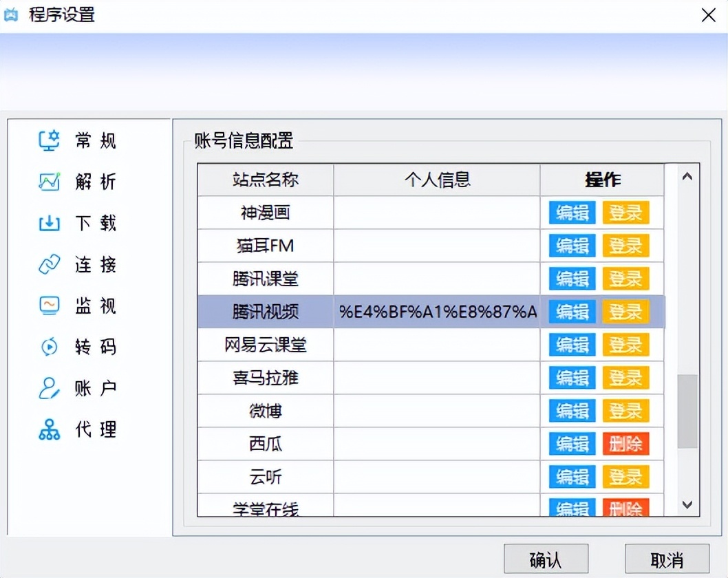The image size is (728, 578).
Task: Select the 腾讯视频 personal info cell
Action: pos(437,312)
